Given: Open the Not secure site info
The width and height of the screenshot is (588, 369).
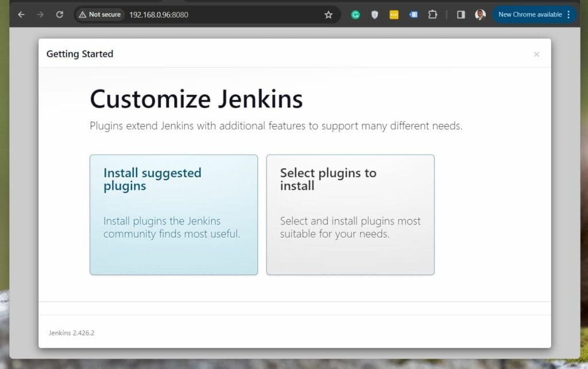Looking at the screenshot, I should coord(100,14).
